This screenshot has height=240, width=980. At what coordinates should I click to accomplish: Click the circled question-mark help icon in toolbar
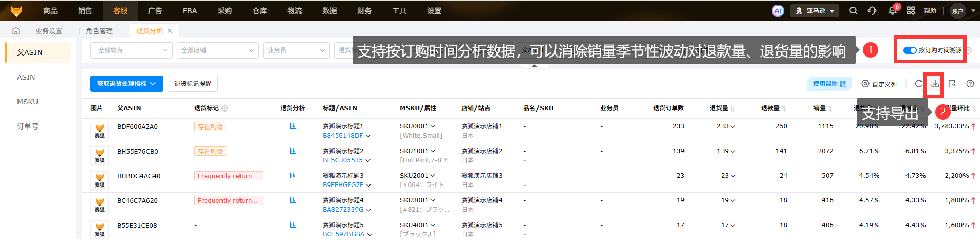(970, 84)
